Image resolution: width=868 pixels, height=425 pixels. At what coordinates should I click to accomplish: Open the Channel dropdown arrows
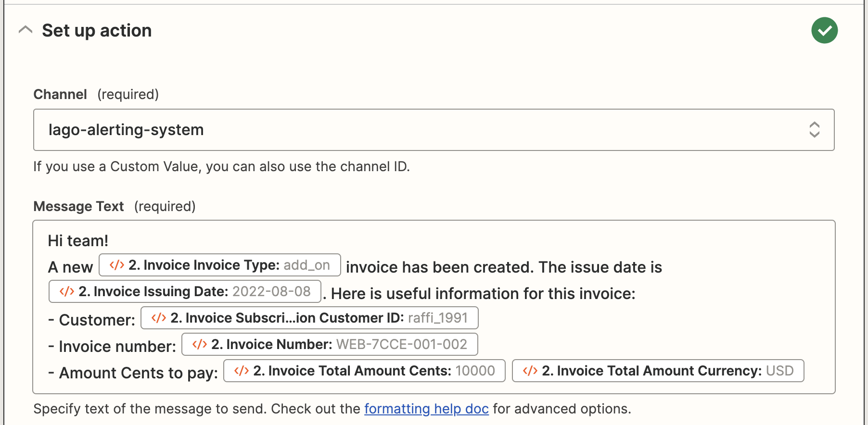[x=814, y=130]
